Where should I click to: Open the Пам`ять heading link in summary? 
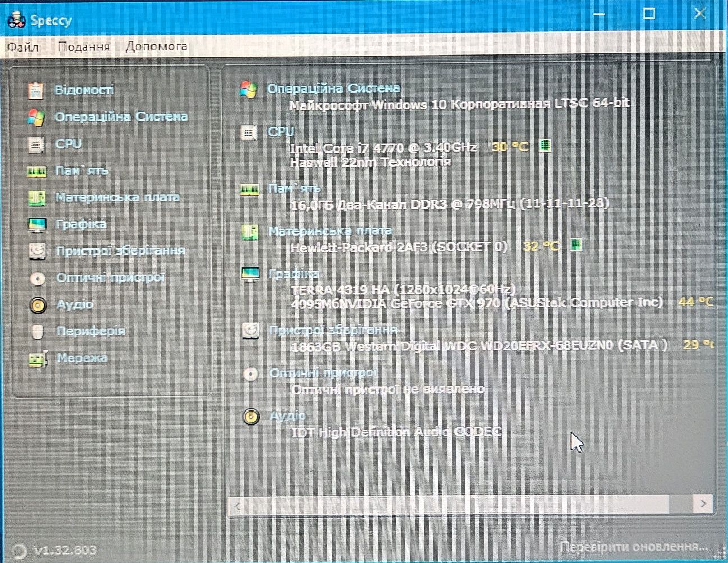[x=294, y=189]
